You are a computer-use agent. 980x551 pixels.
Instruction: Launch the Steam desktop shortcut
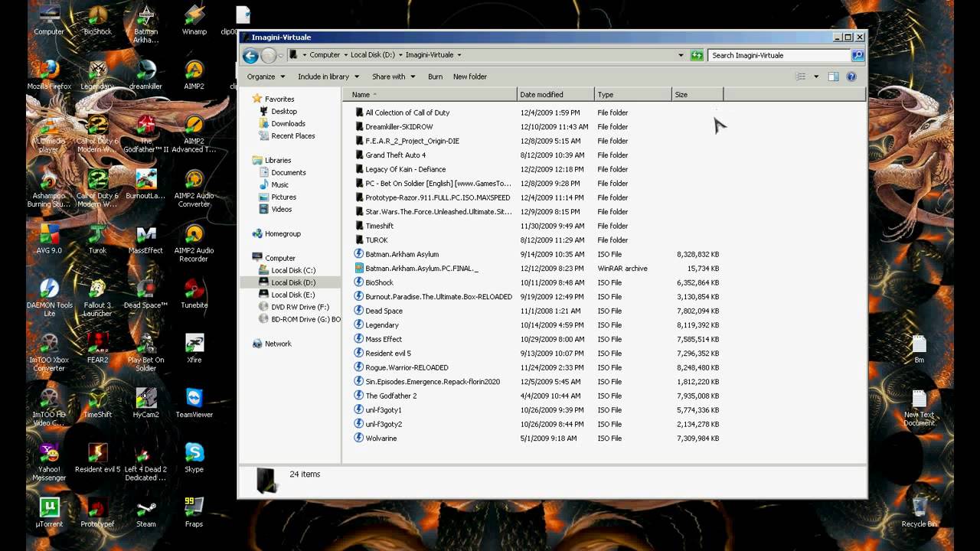pyautogui.click(x=145, y=514)
